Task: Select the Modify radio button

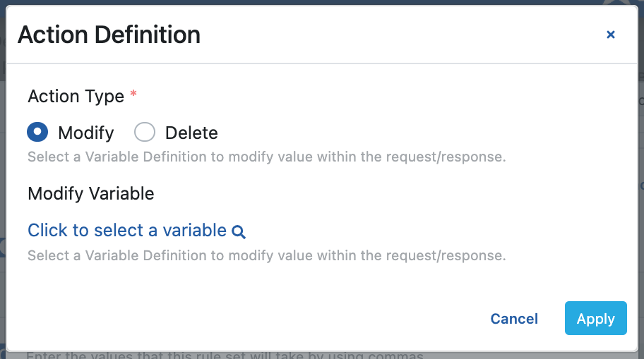Action: click(x=38, y=132)
